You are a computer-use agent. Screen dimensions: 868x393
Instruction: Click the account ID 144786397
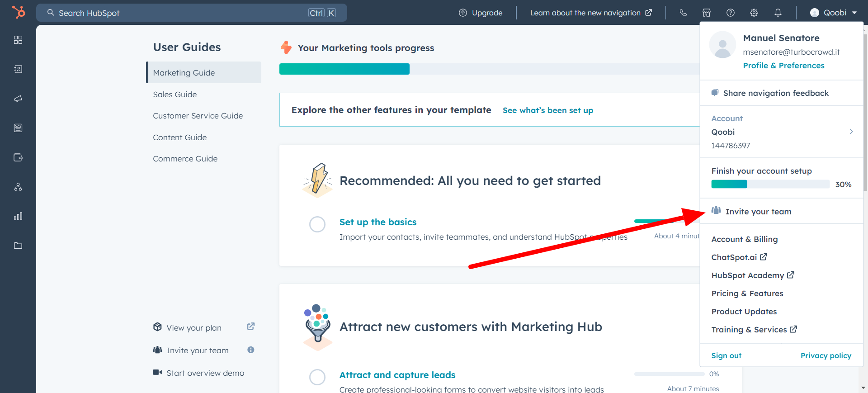(x=731, y=146)
